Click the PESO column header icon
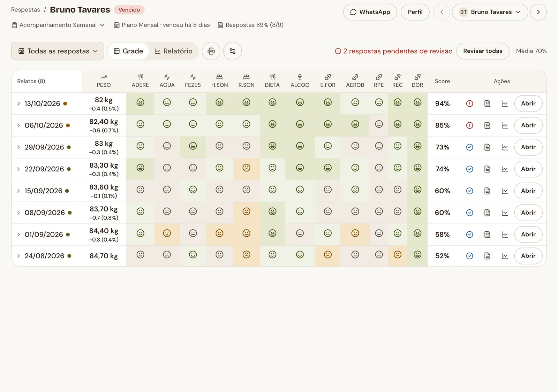The image size is (558, 392). coord(104,77)
